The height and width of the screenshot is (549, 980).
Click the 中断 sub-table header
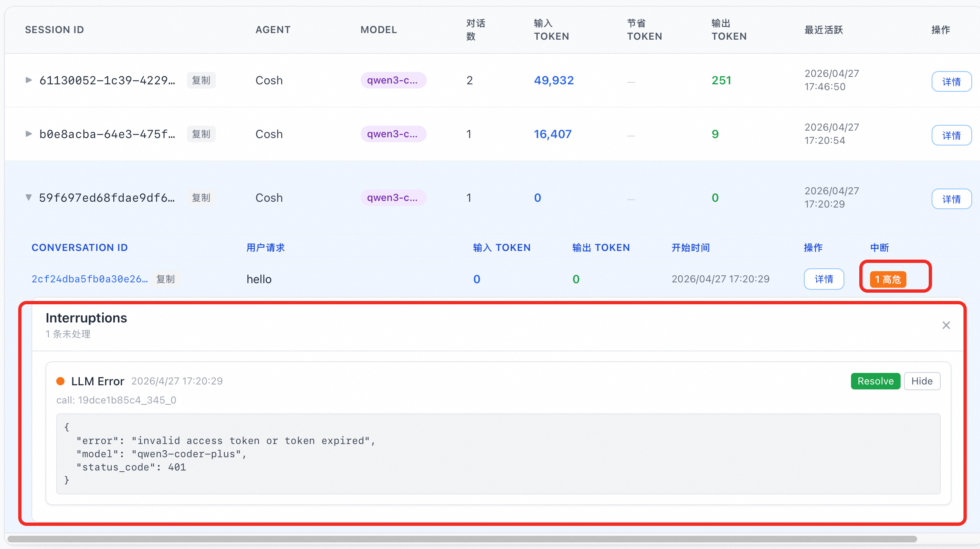880,248
